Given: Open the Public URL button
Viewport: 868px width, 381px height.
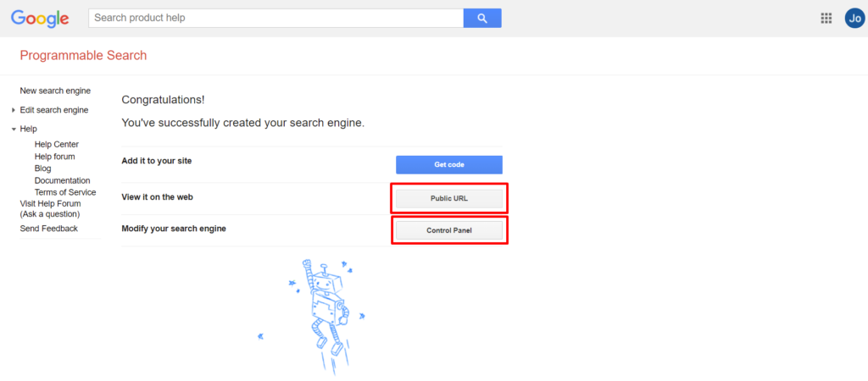Looking at the screenshot, I should [448, 198].
